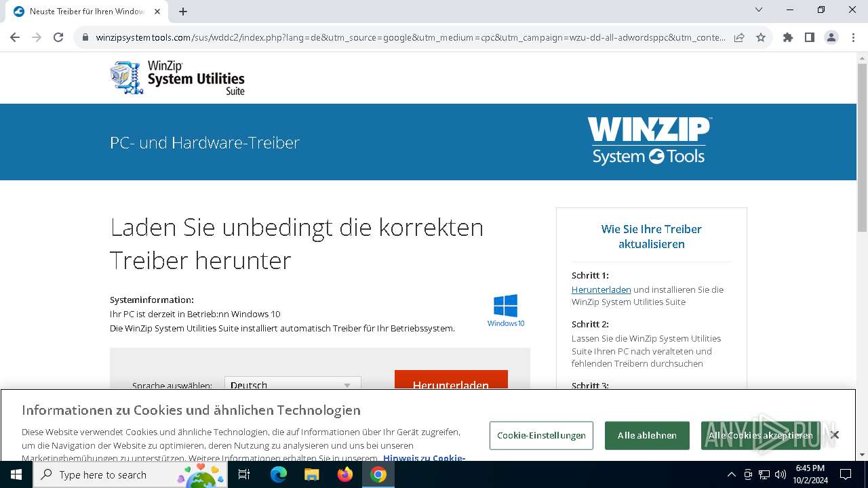Click the WinZip System Utilities Suite logo
The height and width of the screenshot is (488, 868).
(178, 77)
